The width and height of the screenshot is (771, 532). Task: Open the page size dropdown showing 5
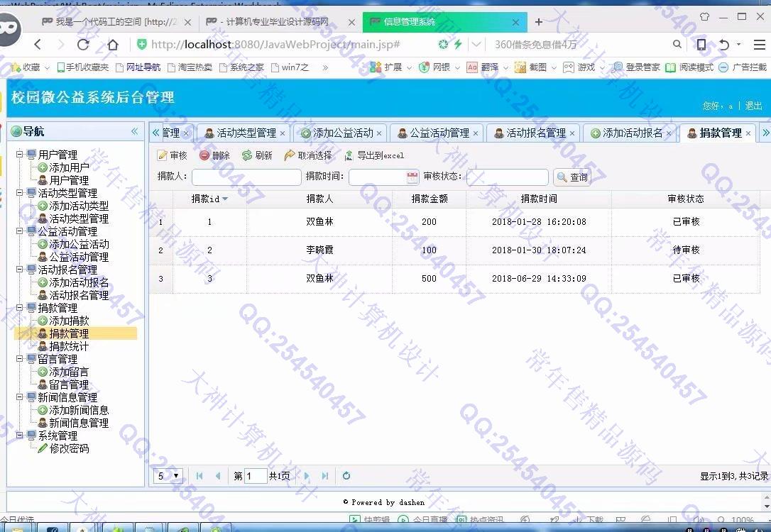(168, 475)
